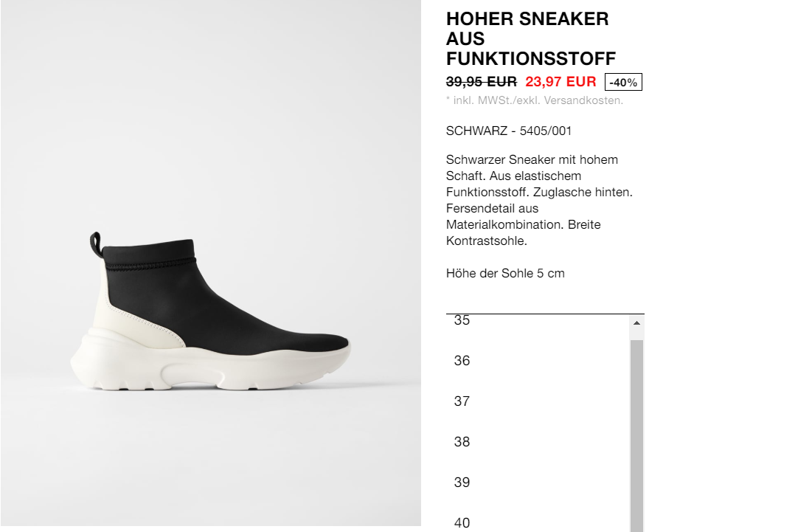The height and width of the screenshot is (532, 812).
Task: Select shoe size 35
Action: [x=538, y=320]
